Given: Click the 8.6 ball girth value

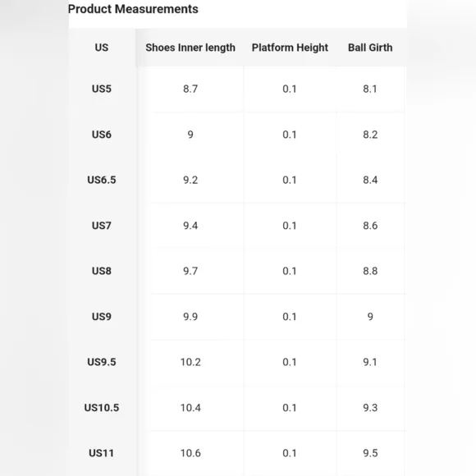Looking at the screenshot, I should [370, 226].
